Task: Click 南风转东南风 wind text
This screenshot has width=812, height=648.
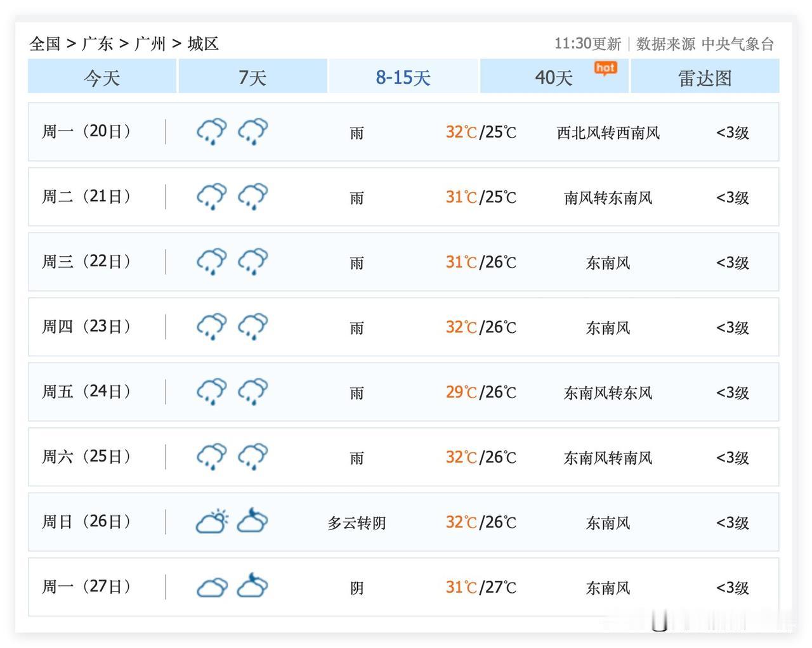Action: tap(608, 198)
